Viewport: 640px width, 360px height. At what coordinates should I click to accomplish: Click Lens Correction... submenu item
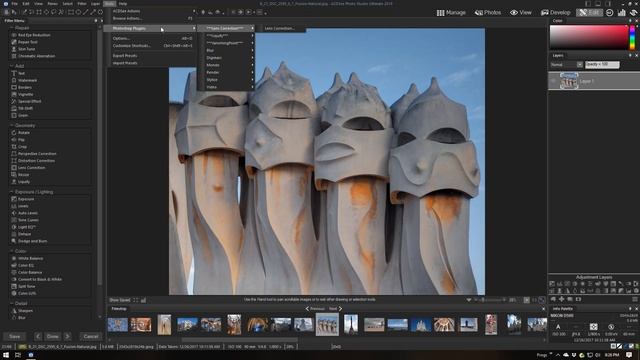(x=280, y=29)
